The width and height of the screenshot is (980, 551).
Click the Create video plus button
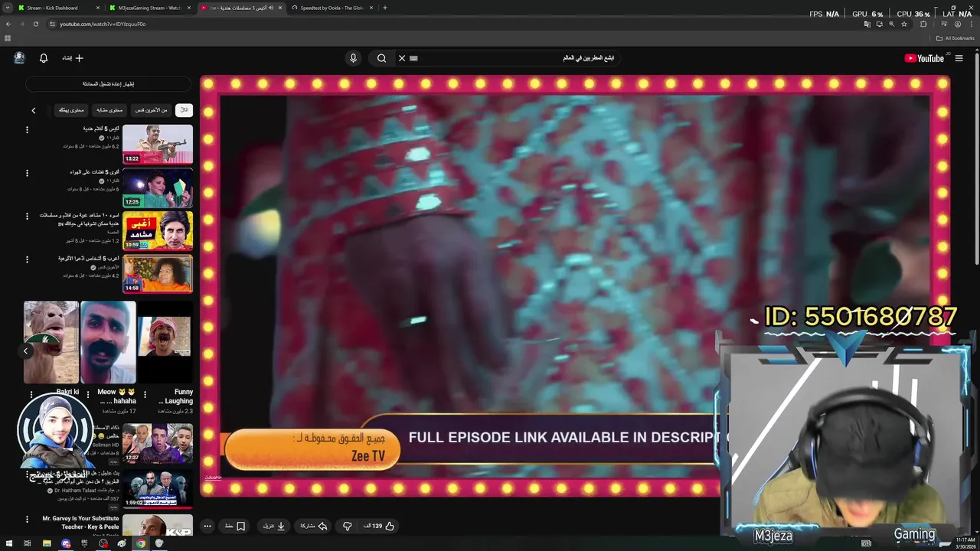click(x=73, y=58)
